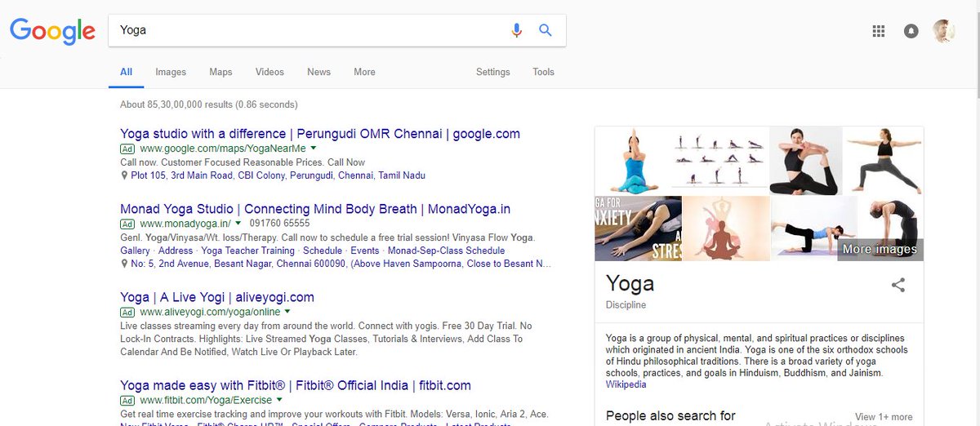Open search Tools
Viewport: 980px width, 426px height.
(543, 72)
